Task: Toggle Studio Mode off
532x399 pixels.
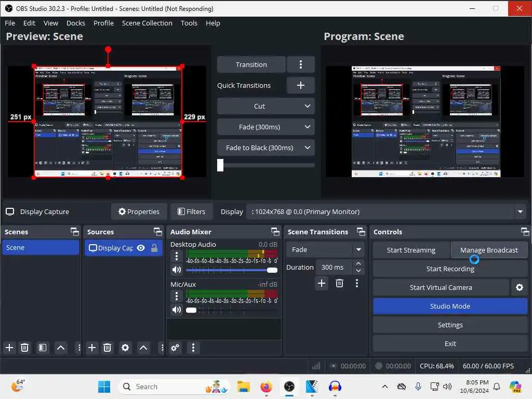Action: (450, 306)
